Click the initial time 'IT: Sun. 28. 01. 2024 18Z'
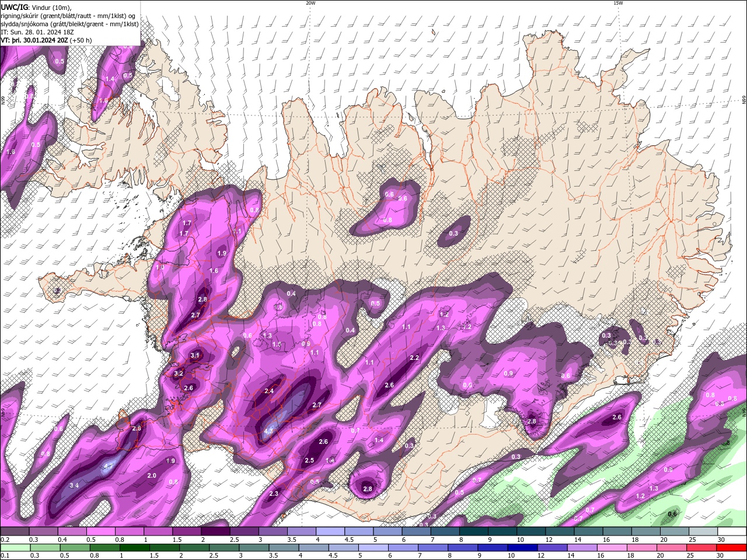Screen dimensions: 747x560 pyautogui.click(x=38, y=32)
